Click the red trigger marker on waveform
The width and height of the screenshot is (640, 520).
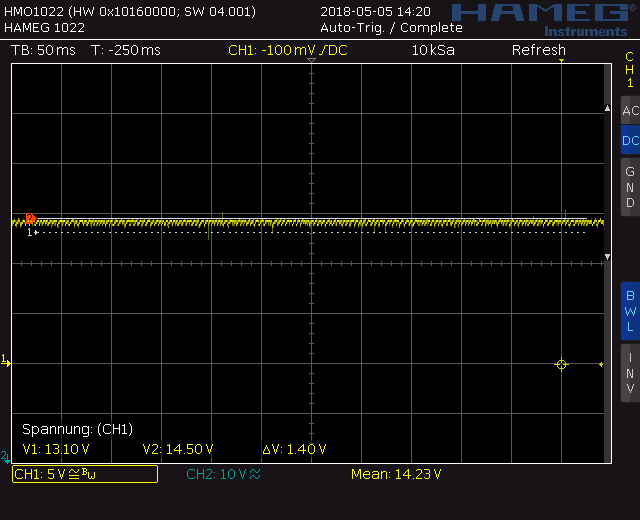tap(30, 218)
